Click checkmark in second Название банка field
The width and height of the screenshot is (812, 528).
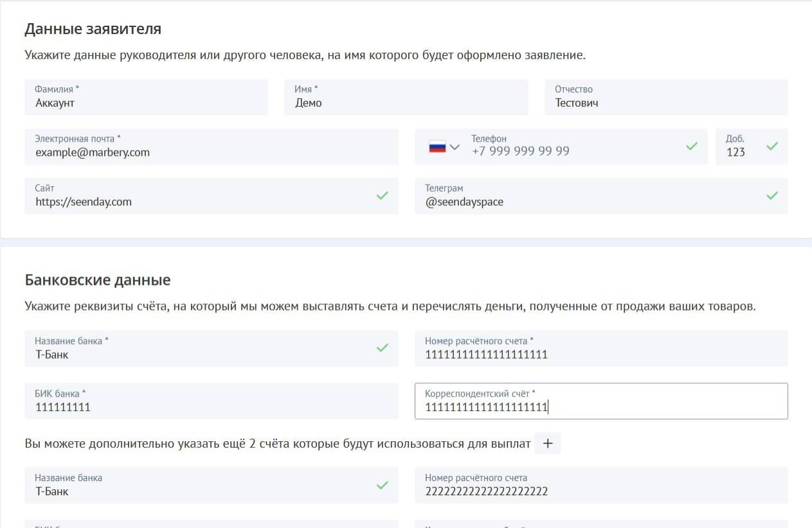383,485
